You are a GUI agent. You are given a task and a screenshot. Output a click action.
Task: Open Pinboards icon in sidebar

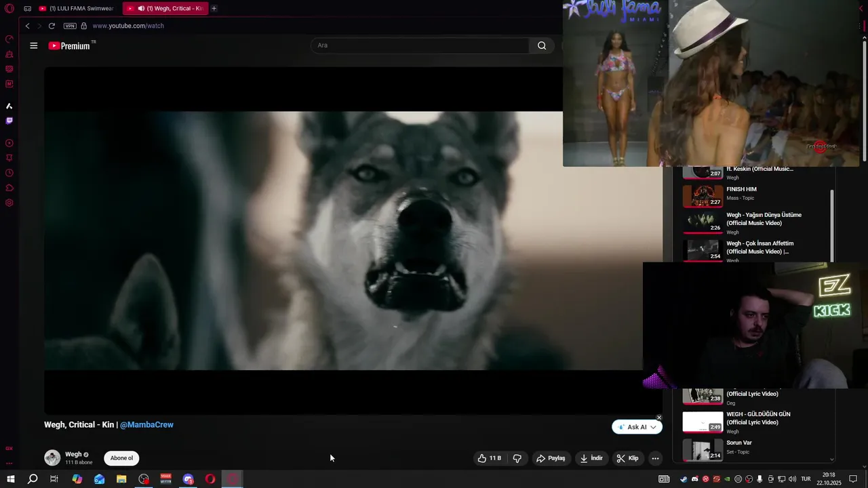(9, 158)
